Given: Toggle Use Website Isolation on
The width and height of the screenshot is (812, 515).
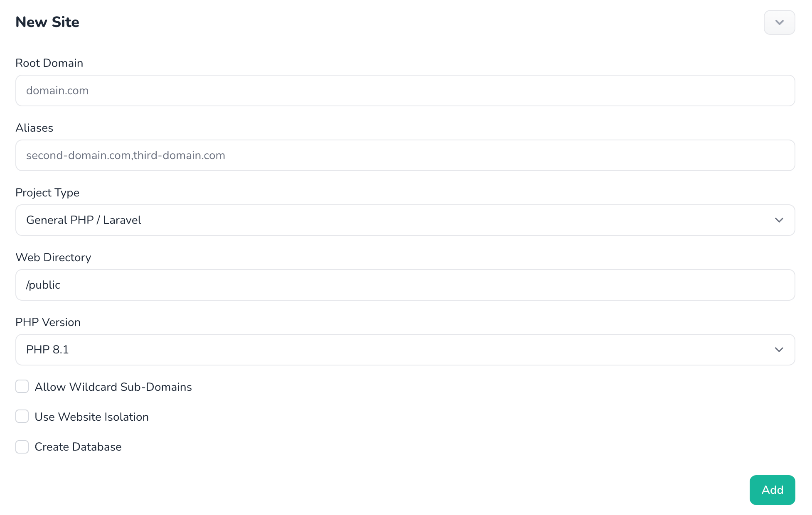Looking at the screenshot, I should click(22, 417).
